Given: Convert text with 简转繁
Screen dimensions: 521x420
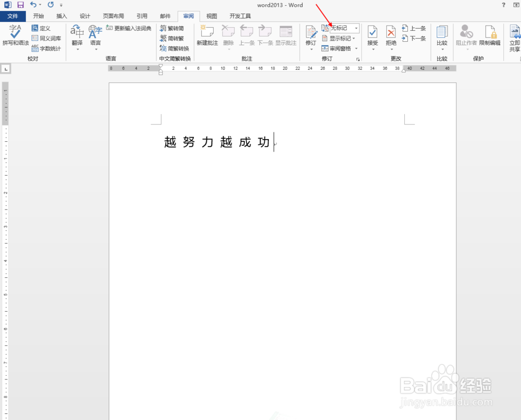Looking at the screenshot, I should [172, 38].
